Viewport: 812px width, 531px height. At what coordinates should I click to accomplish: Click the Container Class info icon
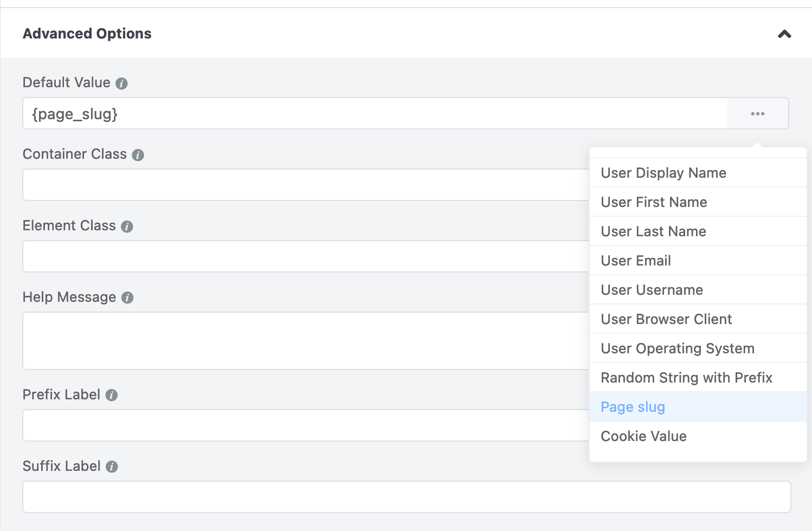pos(138,155)
